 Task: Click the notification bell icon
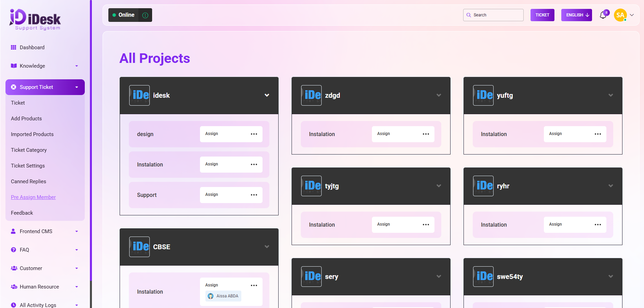click(x=603, y=15)
